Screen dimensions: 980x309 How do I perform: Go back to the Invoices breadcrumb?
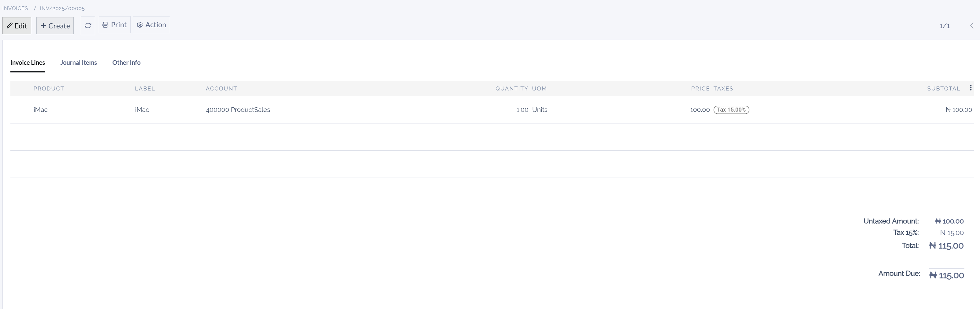point(15,8)
